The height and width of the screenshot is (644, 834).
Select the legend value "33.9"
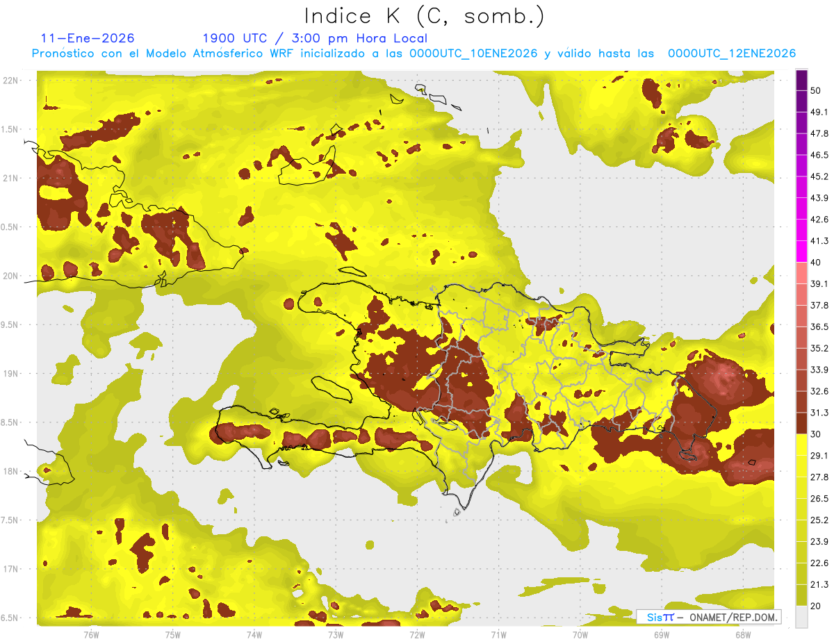coord(819,370)
